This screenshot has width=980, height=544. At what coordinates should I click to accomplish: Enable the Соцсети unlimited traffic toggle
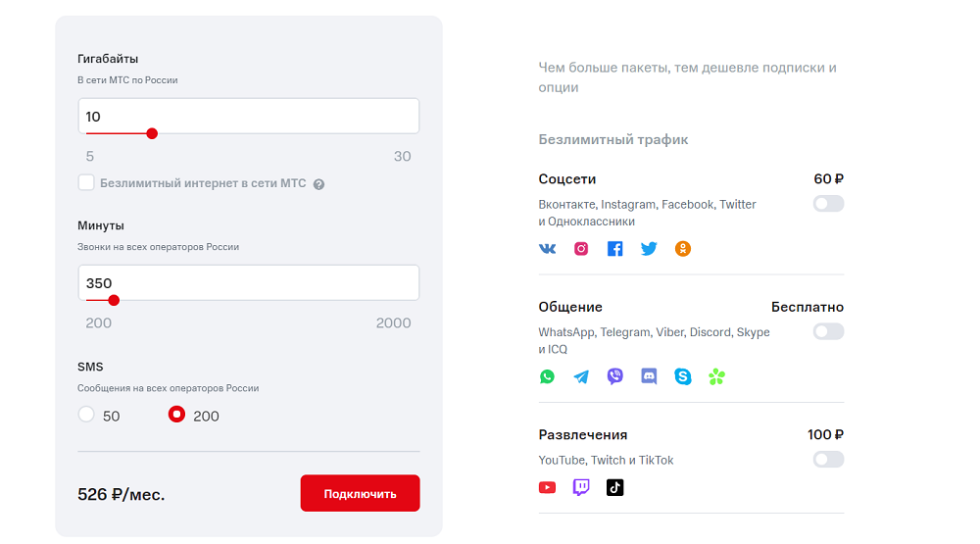click(828, 204)
